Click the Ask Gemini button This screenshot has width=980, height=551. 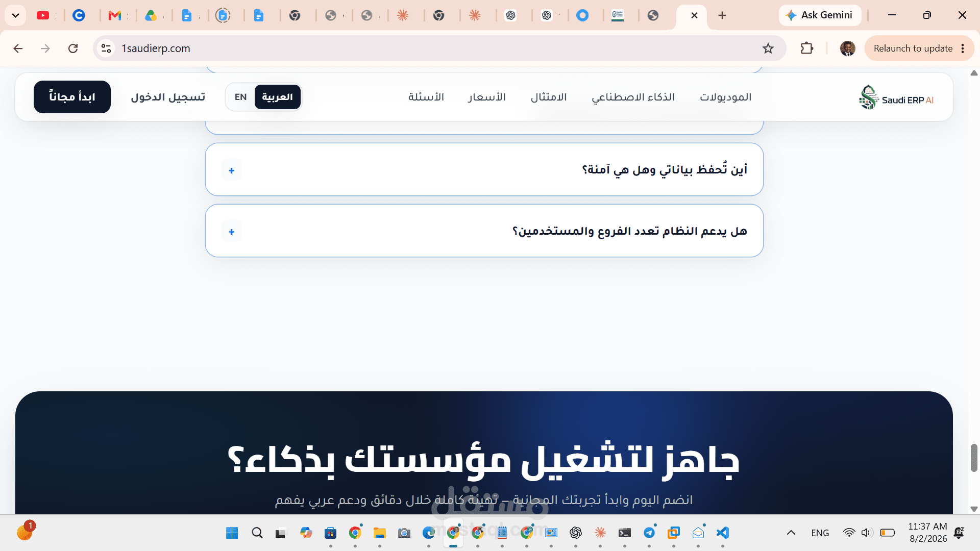click(x=820, y=15)
